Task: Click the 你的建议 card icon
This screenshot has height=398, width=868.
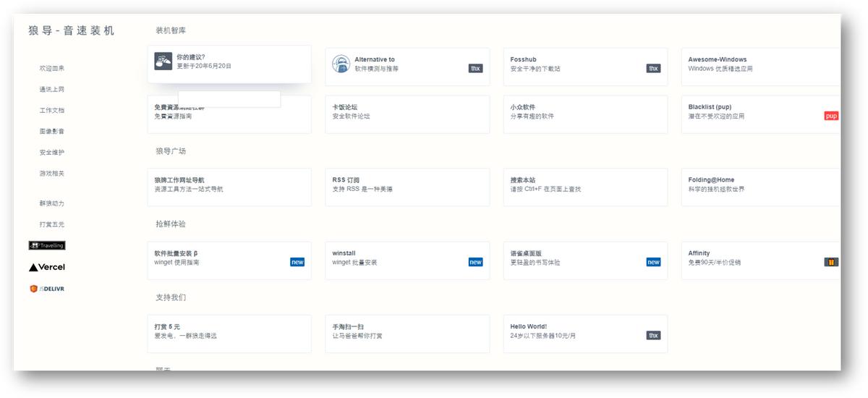Action: click(163, 62)
